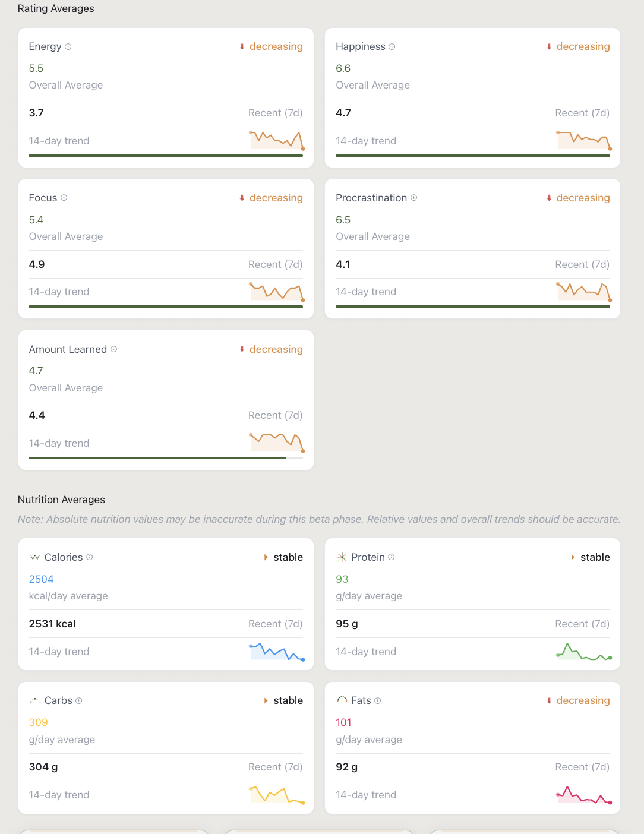
Task: Click the decreasing label on Fats card
Action: coord(583,700)
